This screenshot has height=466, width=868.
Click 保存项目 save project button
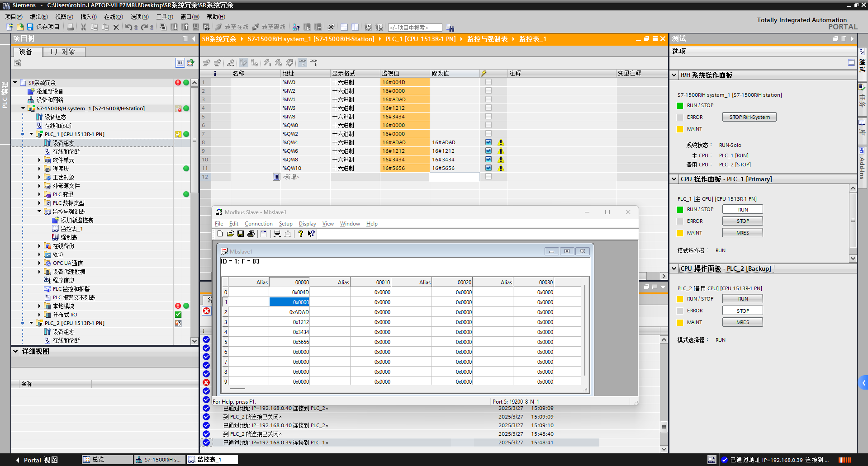(43, 27)
